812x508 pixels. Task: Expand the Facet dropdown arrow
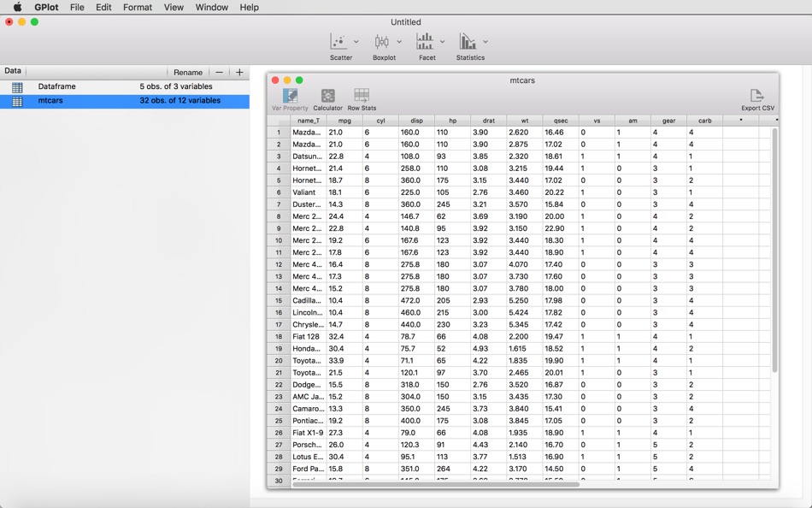tap(442, 41)
